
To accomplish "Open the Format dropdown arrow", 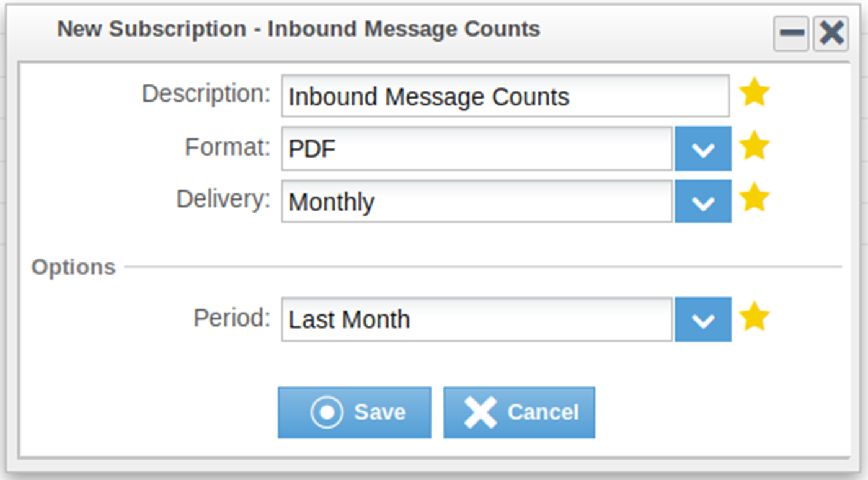I will pos(702,149).
